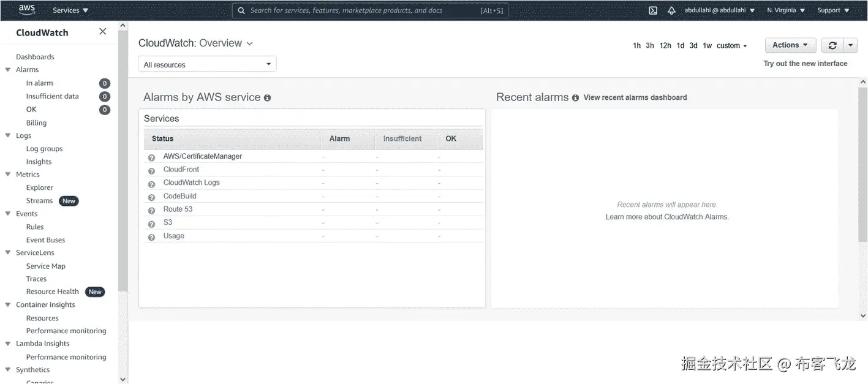Open the notifications bell icon
Viewport: 868px width, 384px height.
click(x=671, y=10)
